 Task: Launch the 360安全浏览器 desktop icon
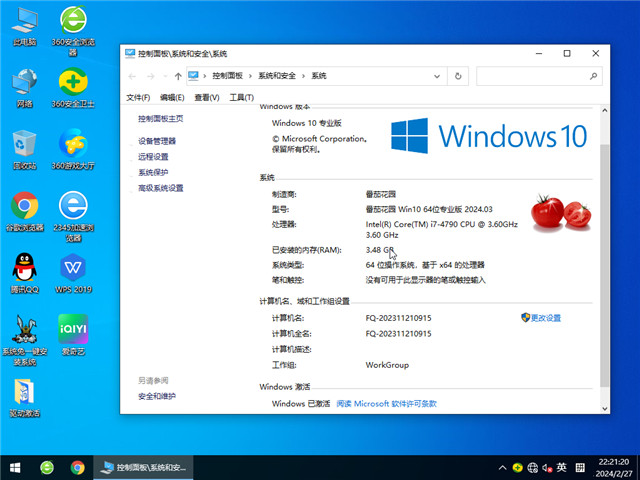73,31
